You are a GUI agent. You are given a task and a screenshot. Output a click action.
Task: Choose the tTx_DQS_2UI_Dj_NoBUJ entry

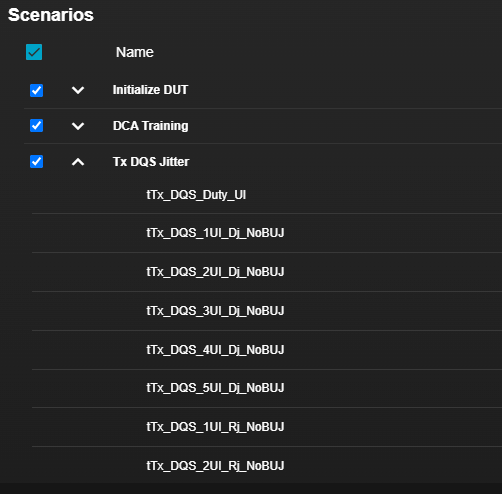tap(215, 272)
